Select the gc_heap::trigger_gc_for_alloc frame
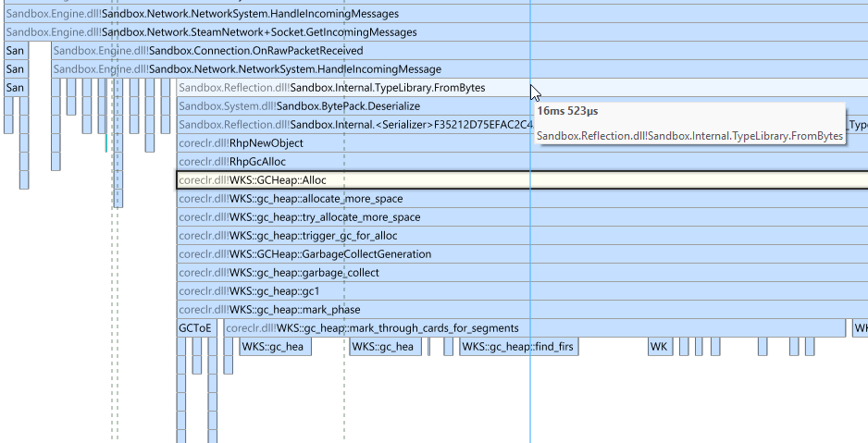 [522, 236]
